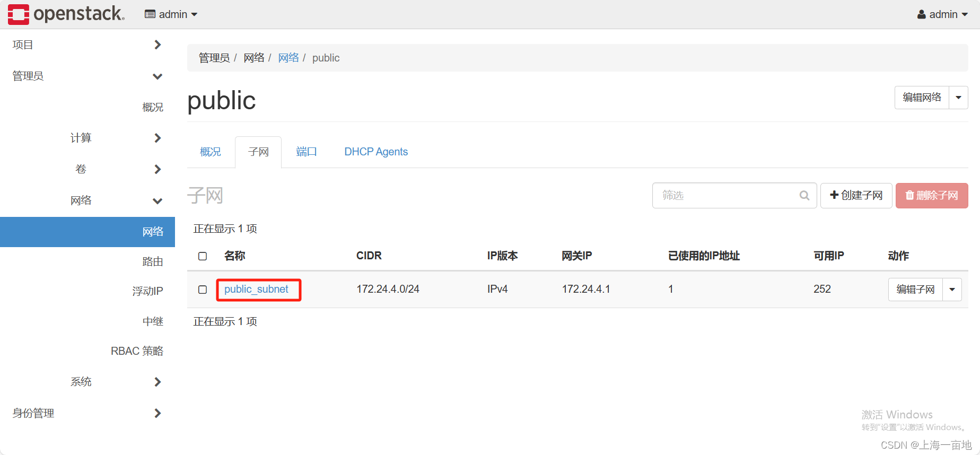This screenshot has width=980, height=455.
Task: Select the 子网 tab
Action: 258,152
